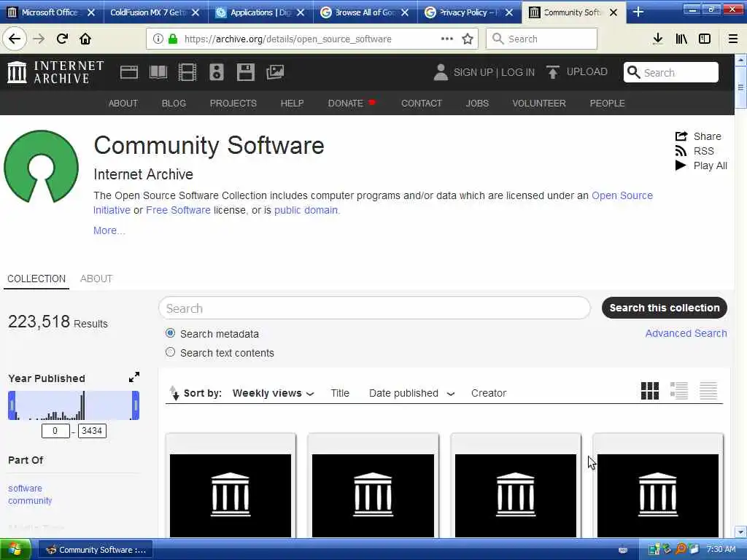Viewport: 747px width, 560px height.
Task: Switch to the Microsoft Office browser tab
Action: (x=52, y=12)
